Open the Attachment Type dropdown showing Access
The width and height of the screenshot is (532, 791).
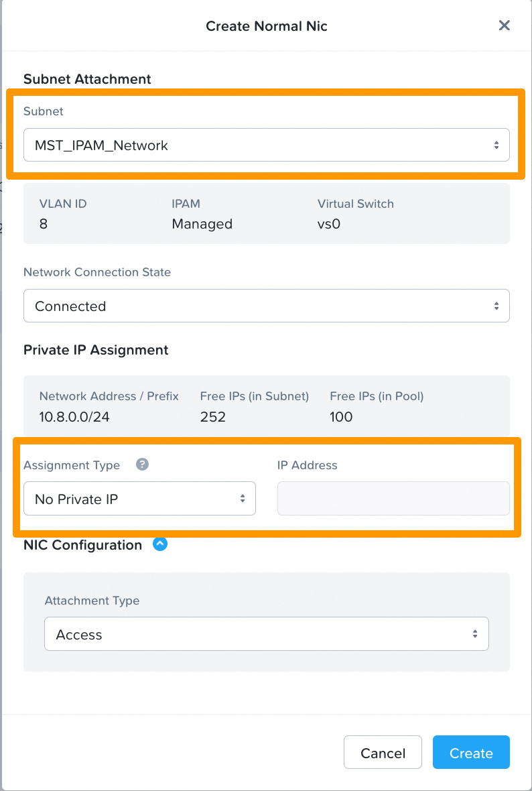(x=267, y=633)
